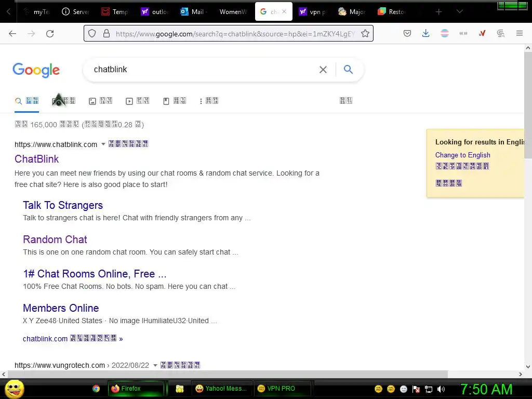Open 1# Chat Rooms Online, Free link
This screenshot has width=532, height=399.
coord(95,273)
